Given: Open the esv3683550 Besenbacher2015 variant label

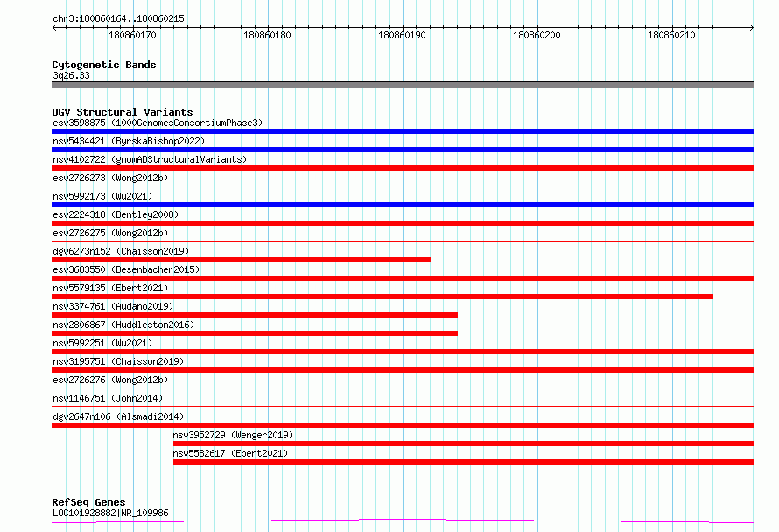Looking at the screenshot, I should (x=126, y=269).
